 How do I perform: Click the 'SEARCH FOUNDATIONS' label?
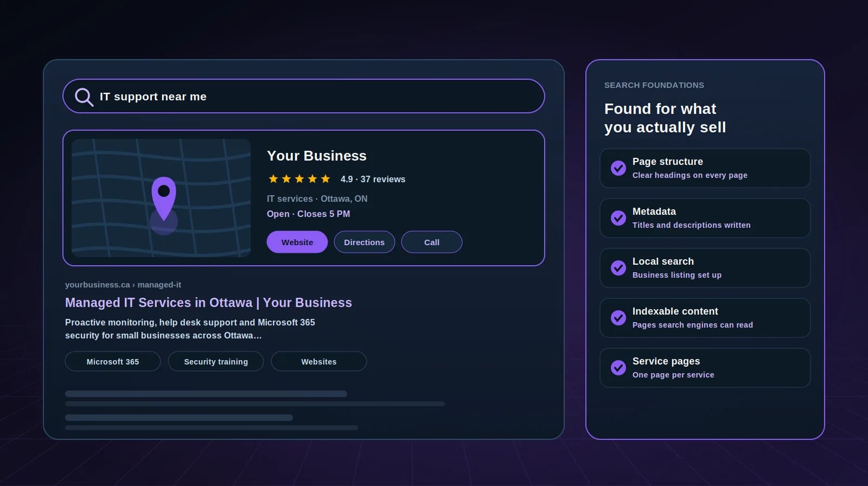click(654, 85)
